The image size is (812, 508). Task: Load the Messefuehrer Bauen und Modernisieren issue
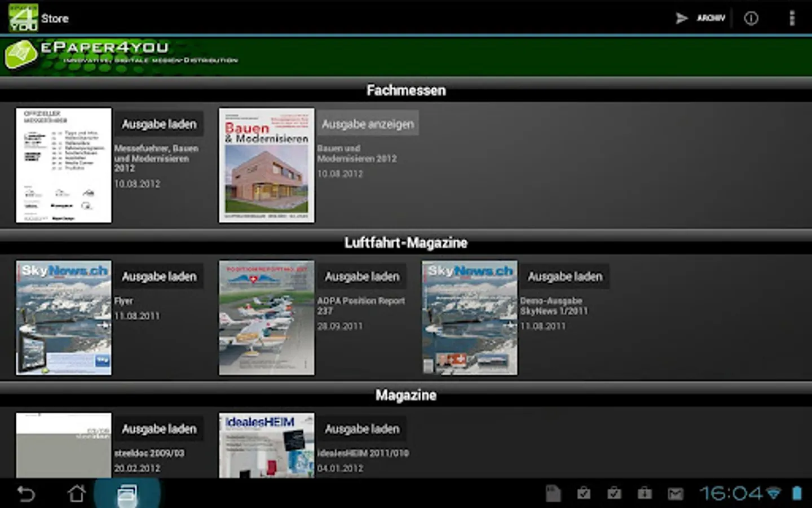point(159,124)
